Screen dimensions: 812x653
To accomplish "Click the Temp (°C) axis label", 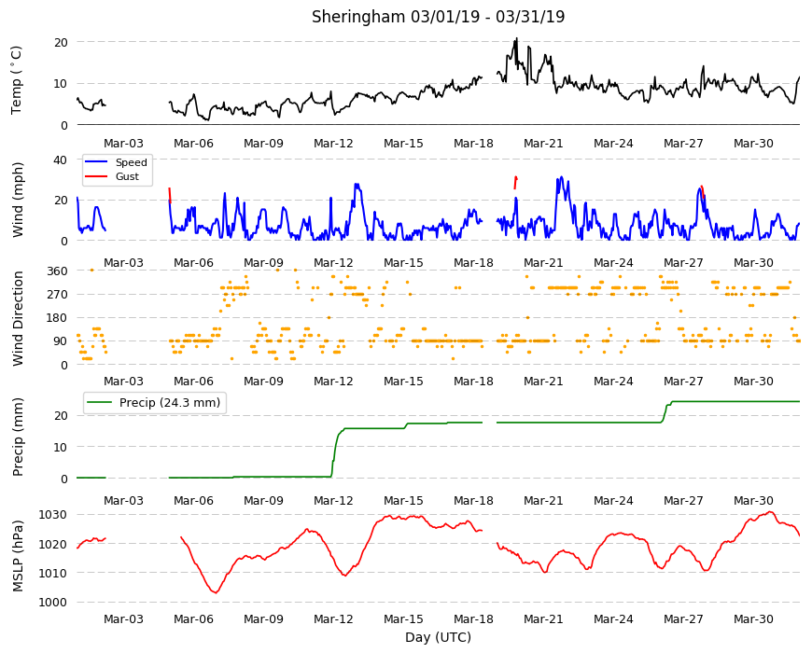I will (x=17, y=80).
